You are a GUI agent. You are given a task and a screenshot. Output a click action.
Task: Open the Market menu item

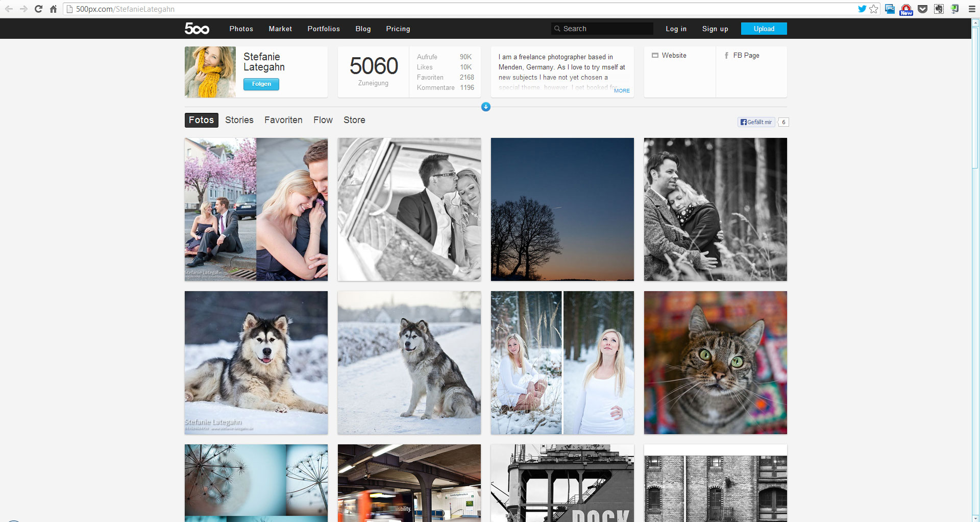pyautogui.click(x=280, y=29)
